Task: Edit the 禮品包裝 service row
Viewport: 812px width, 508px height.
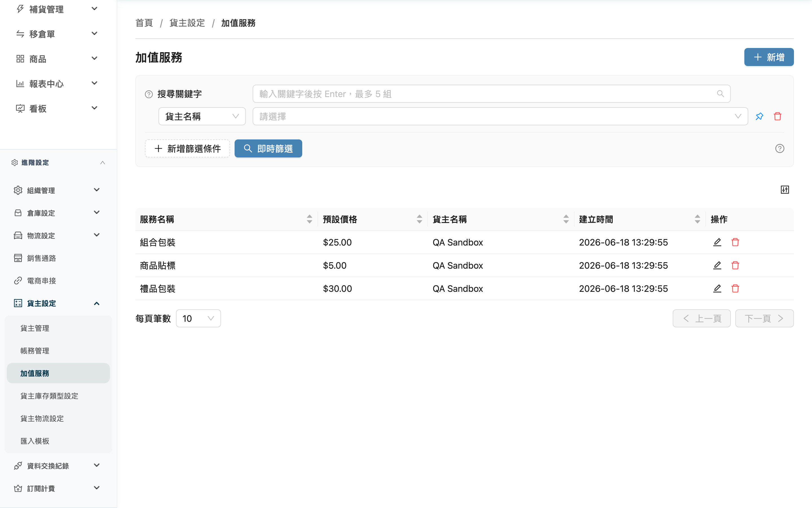Action: pos(717,289)
